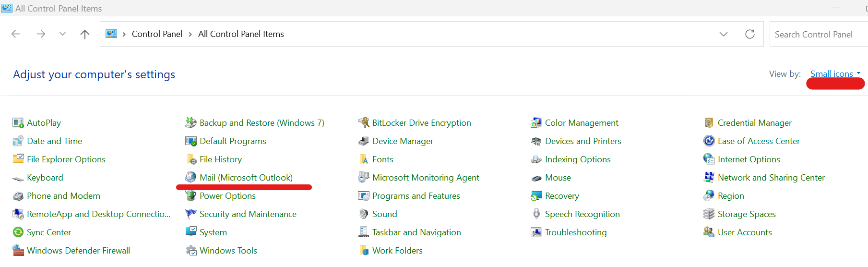This screenshot has height=267, width=868.
Task: Expand chevron after Control Panel breadcrumb
Action: click(190, 34)
